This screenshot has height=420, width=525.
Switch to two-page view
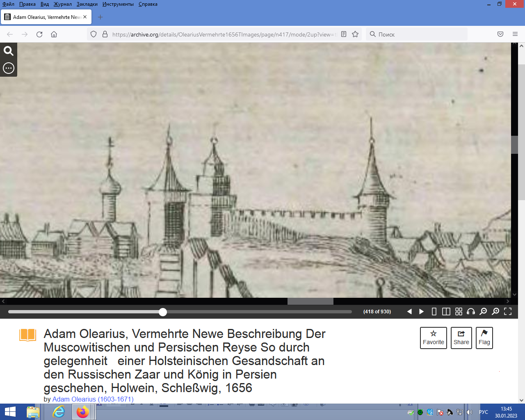[446, 312]
